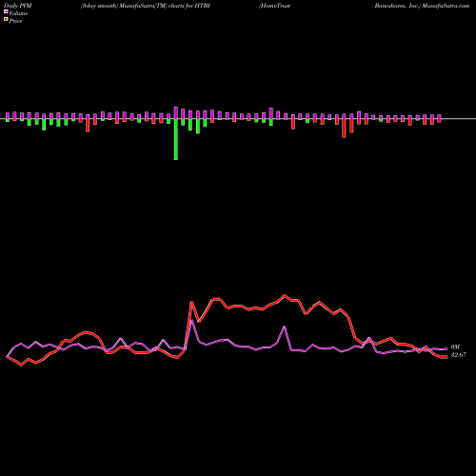The image size is (476, 476).
Task: Click the Price legend color swatch
Action: (6, 20)
